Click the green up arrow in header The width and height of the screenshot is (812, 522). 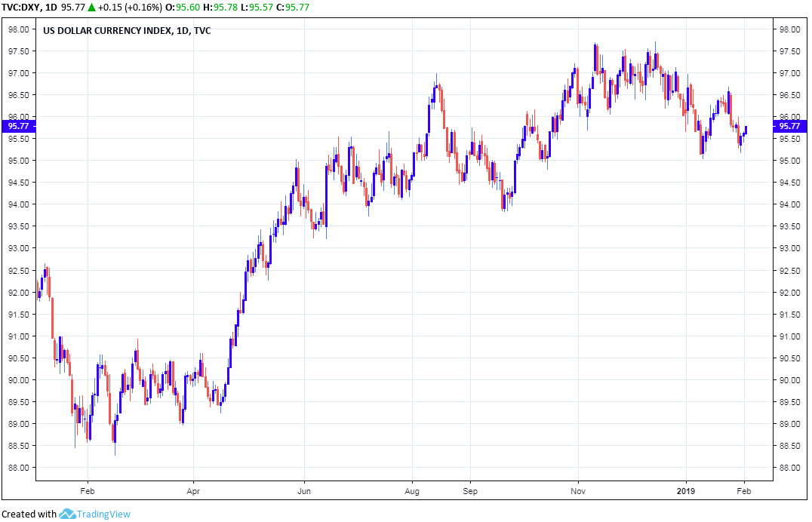(91, 7)
